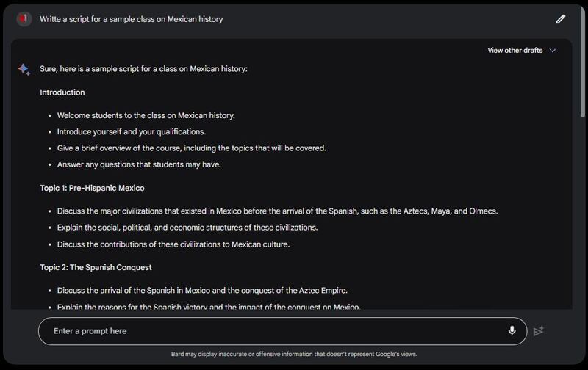Image resolution: width=588 pixels, height=370 pixels.
Task: Activate the microphone voice input
Action: tap(512, 331)
